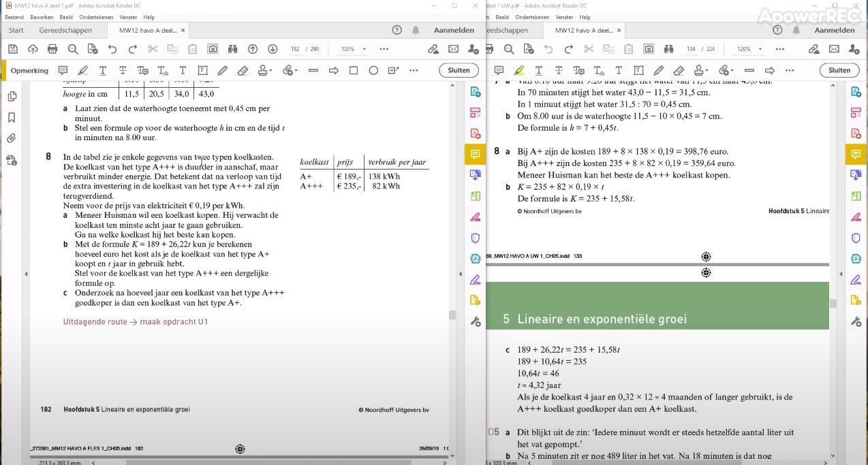Expand tools pane arrow of right window
The width and height of the screenshot is (868, 465).
[841, 274]
